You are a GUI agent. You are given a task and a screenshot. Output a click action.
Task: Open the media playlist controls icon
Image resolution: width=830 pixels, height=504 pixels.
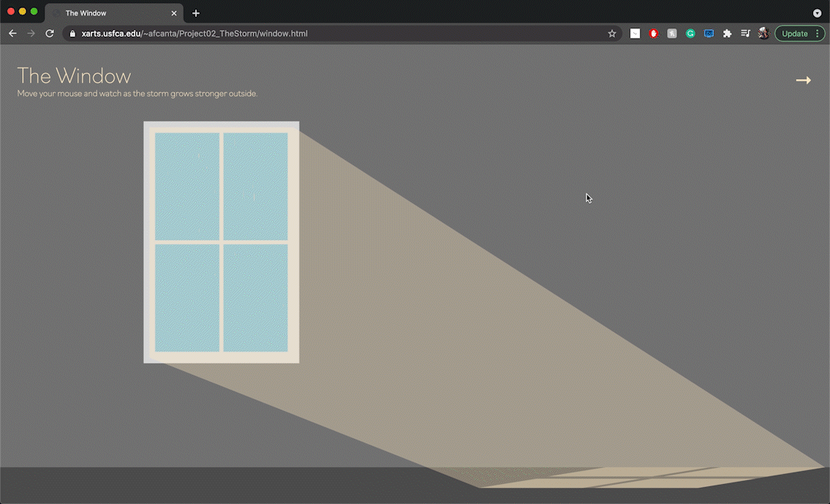[x=745, y=33]
